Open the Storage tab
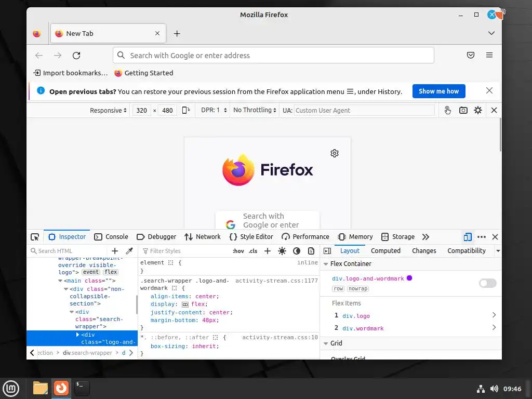Image resolution: width=532 pixels, height=399 pixels. [x=398, y=237]
